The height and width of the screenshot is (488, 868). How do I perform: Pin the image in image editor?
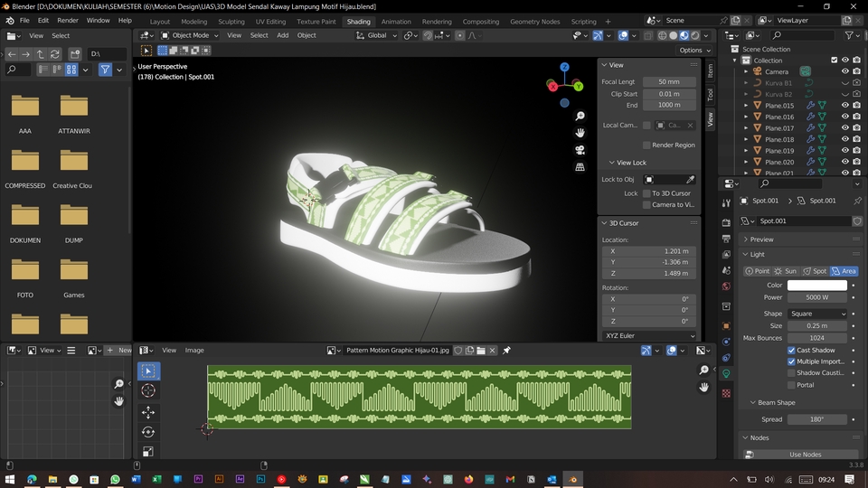pyautogui.click(x=506, y=351)
